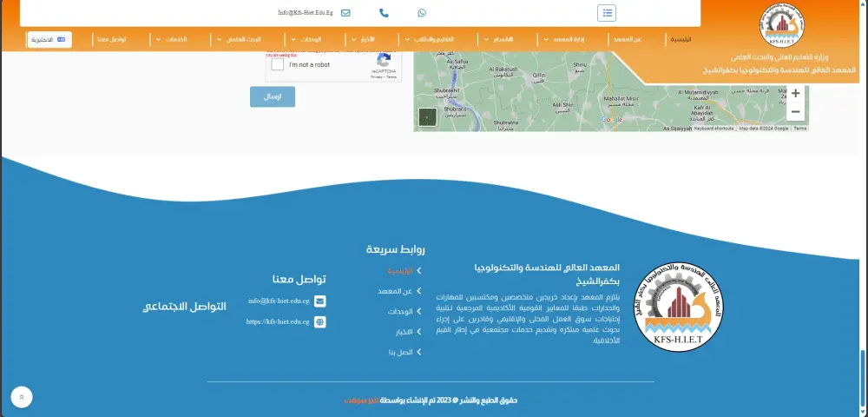
Task: Click the reCAPTCHA logo icon
Action: click(384, 60)
